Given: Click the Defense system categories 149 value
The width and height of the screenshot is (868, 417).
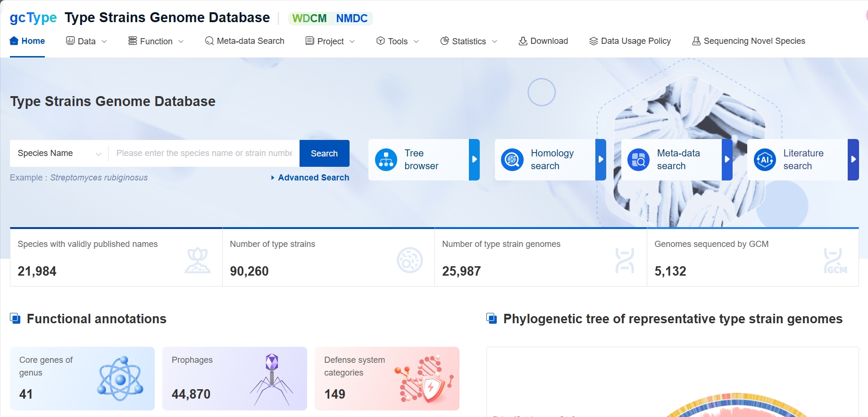Looking at the screenshot, I should tap(335, 394).
